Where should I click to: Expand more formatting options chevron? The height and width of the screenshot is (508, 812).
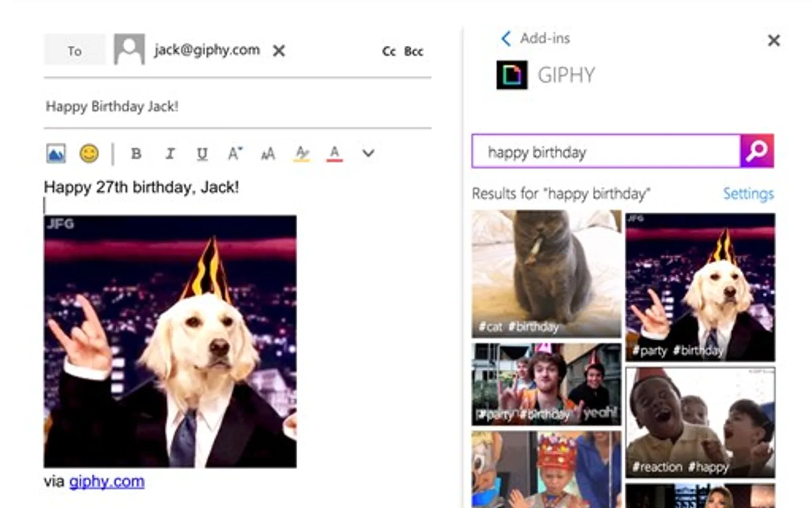point(368,153)
